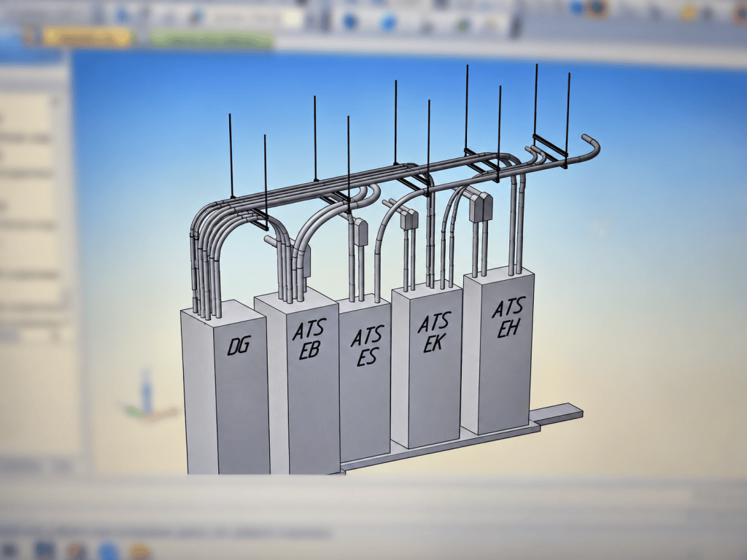Open the yellow highlighted toolbar tab
Image resolution: width=747 pixels, height=560 pixels.
pyautogui.click(x=87, y=36)
